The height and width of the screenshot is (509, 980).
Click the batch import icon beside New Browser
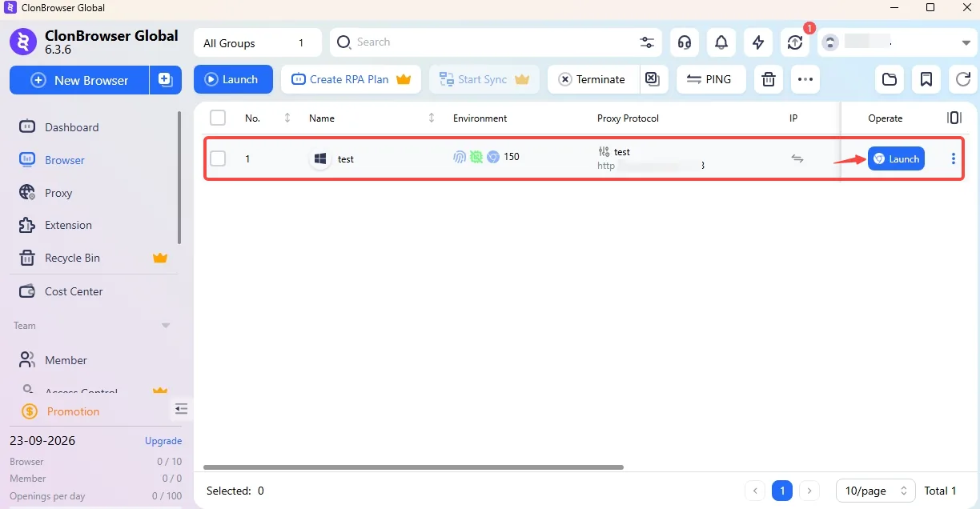coord(165,79)
